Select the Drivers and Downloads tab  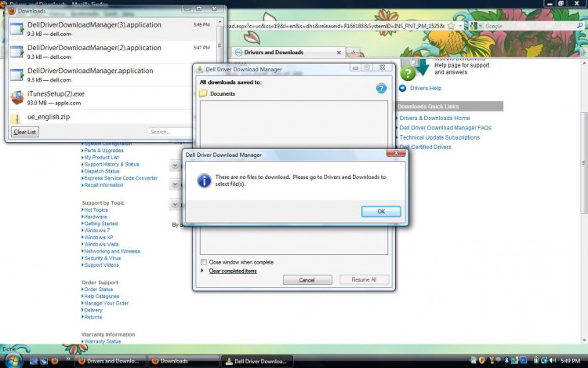click(x=287, y=52)
